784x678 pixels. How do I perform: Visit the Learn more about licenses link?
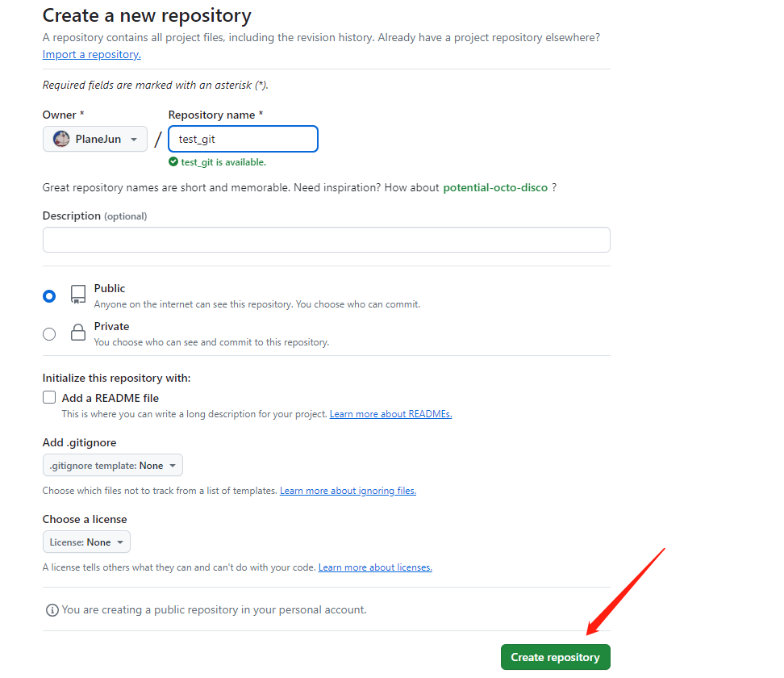tap(375, 567)
